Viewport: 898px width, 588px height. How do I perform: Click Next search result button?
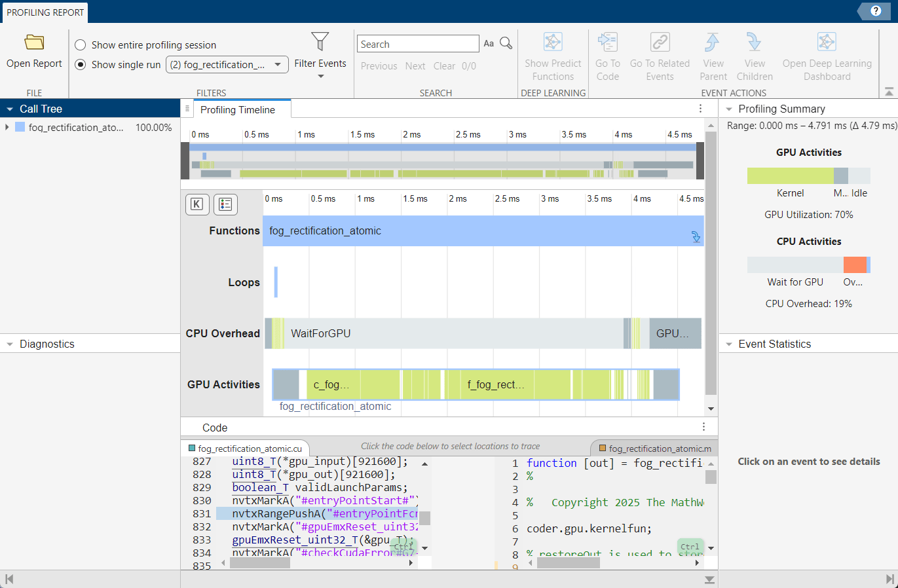415,66
